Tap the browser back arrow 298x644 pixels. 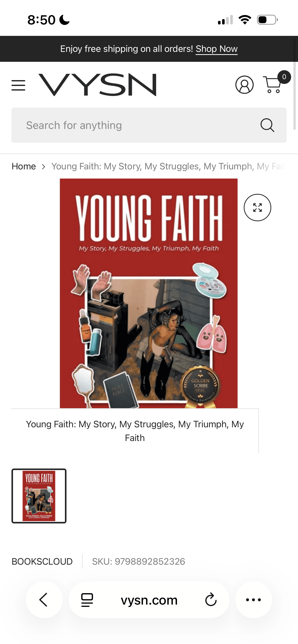(x=44, y=600)
